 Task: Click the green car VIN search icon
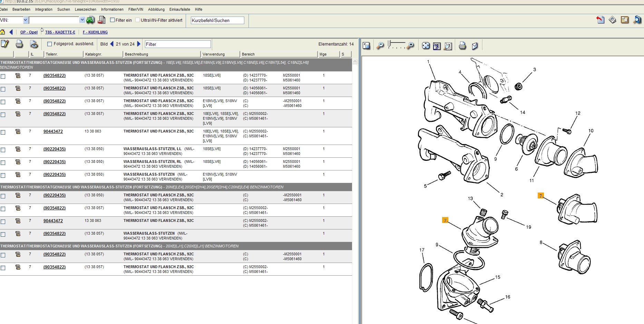[90, 20]
